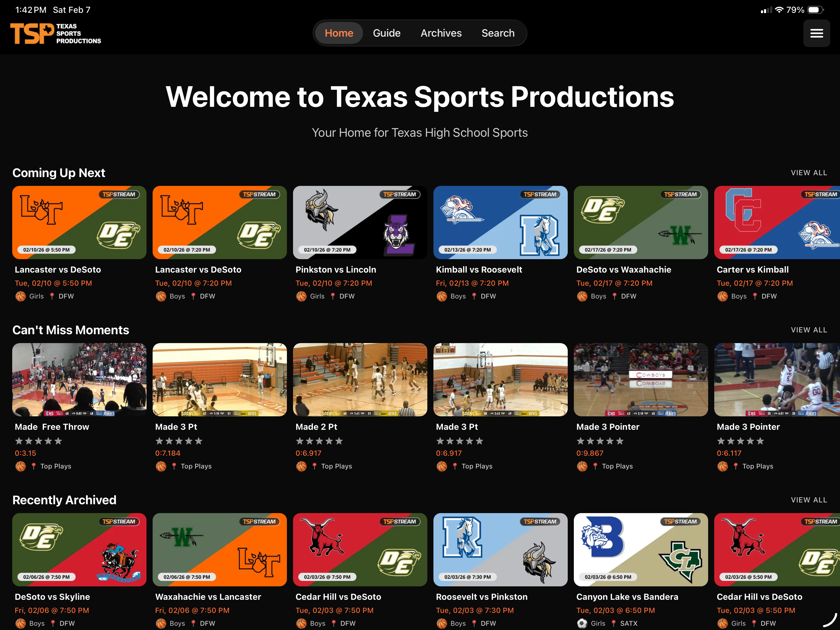Play the Made 3 Pointer 0:6.117 clip
Image resolution: width=840 pixels, height=630 pixels.
click(x=777, y=380)
